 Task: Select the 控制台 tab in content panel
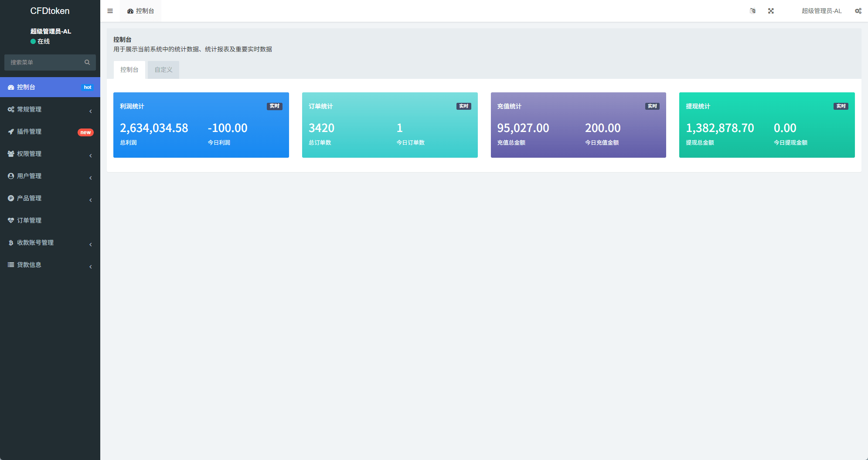129,70
